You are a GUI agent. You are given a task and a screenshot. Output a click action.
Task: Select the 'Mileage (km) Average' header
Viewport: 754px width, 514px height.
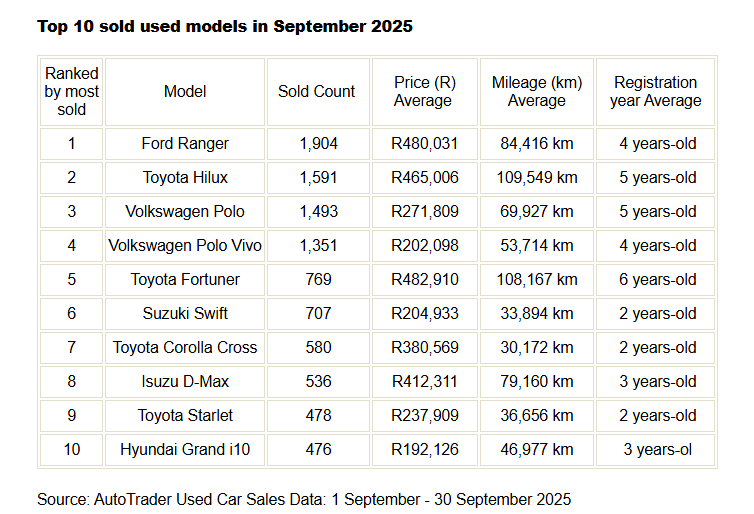[x=537, y=91]
